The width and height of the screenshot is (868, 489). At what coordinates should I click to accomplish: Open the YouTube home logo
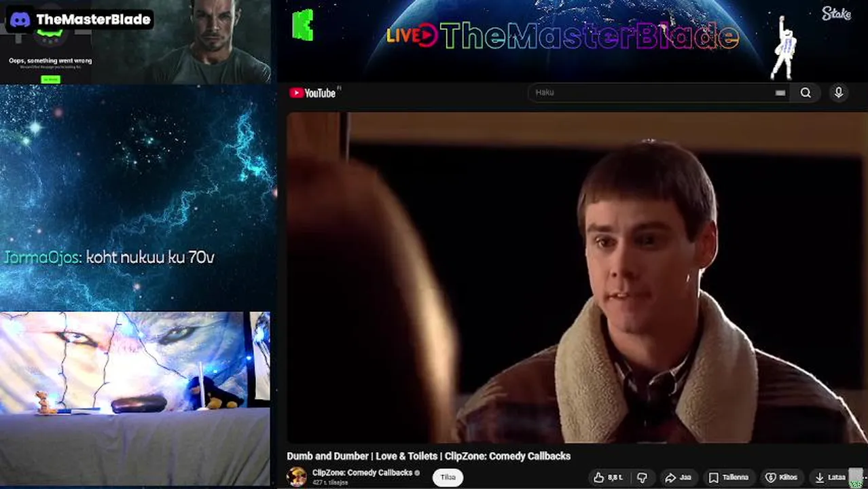tap(312, 93)
